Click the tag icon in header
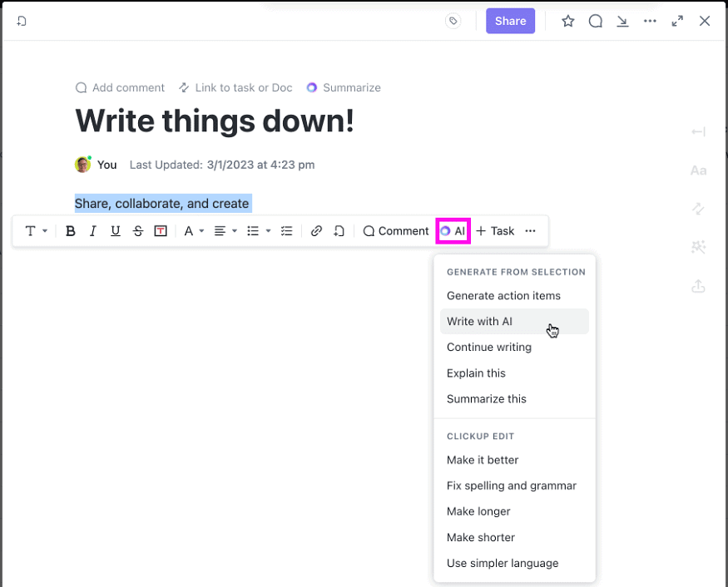 coord(453,22)
